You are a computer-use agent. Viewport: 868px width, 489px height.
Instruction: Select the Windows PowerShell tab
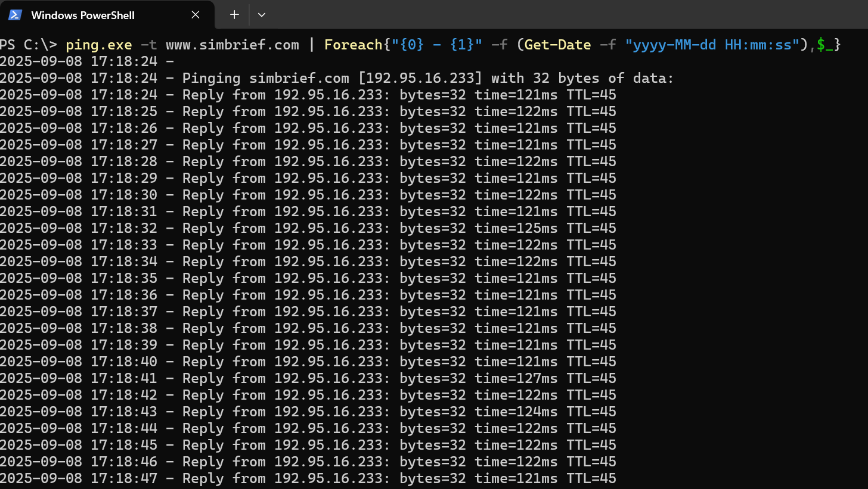pos(107,15)
